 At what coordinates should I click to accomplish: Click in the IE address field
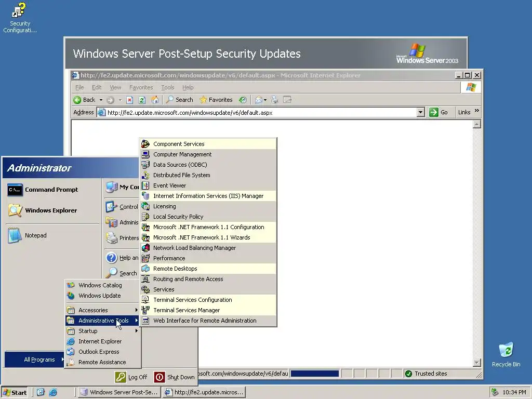click(257, 112)
